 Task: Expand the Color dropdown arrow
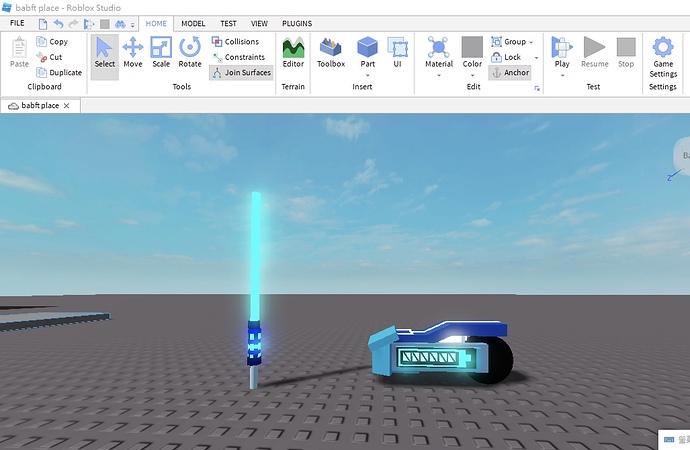(473, 75)
